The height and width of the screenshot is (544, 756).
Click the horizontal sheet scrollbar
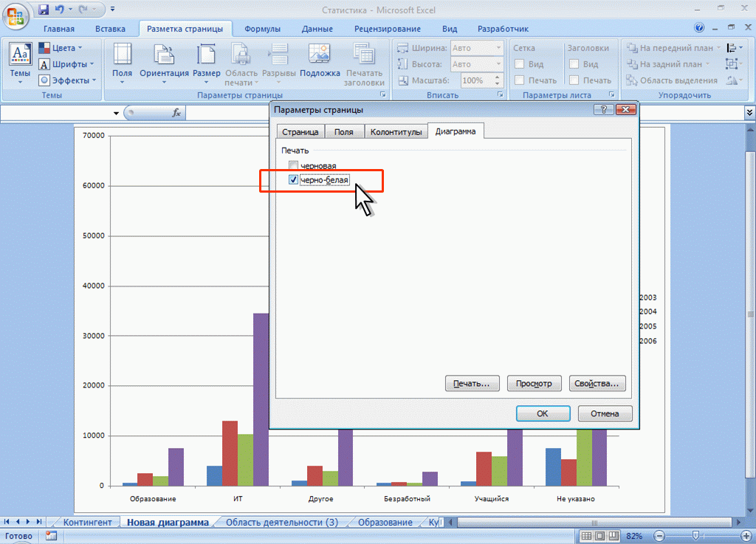[x=594, y=523]
